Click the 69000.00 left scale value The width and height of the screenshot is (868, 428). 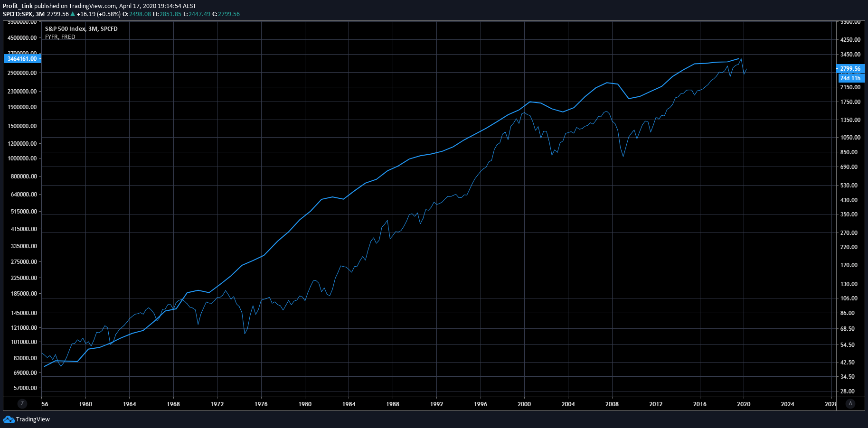tap(25, 373)
